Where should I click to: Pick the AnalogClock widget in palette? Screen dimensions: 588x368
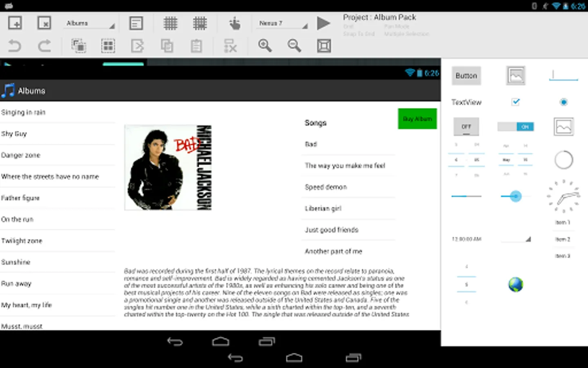click(564, 196)
